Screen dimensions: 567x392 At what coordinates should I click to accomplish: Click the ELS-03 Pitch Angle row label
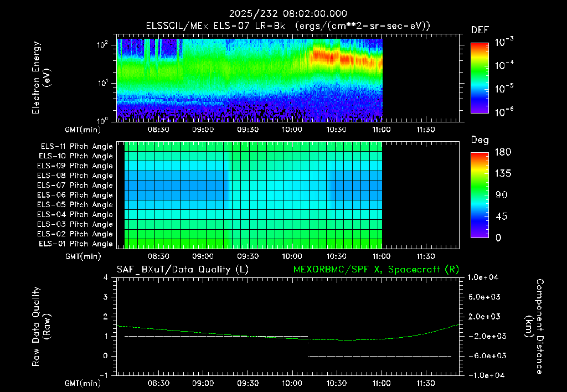point(75,225)
